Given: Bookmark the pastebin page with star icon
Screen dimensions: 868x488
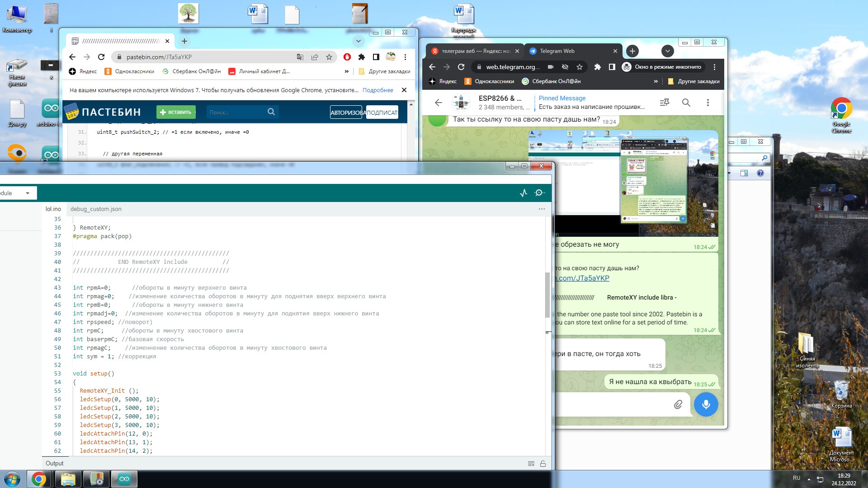Looking at the screenshot, I should pos(329,57).
